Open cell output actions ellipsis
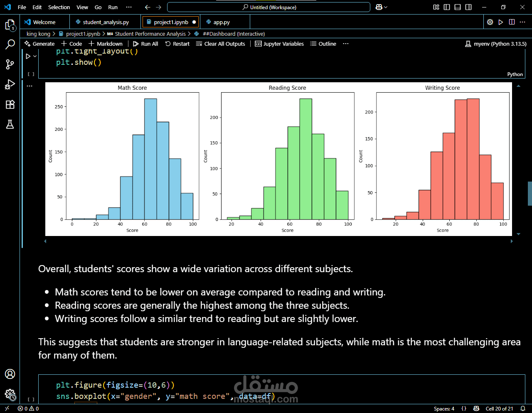Screen dimensions: 532x413 pos(30,86)
